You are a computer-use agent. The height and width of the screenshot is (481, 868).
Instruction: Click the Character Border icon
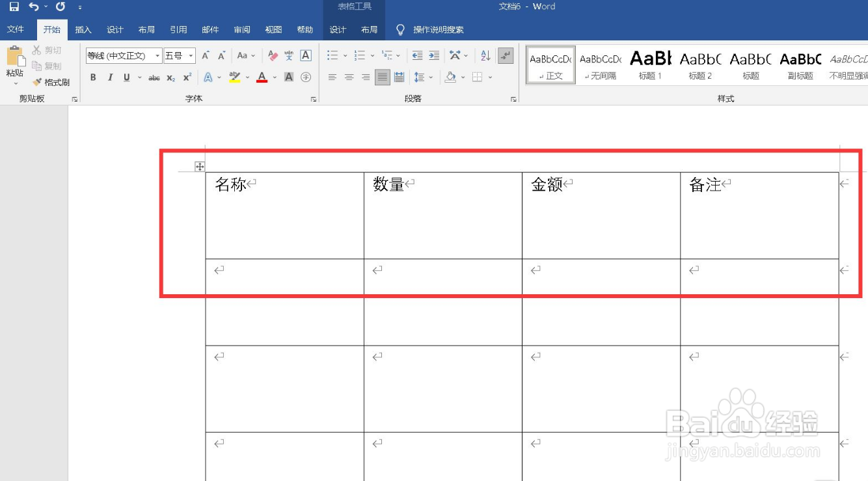coord(306,56)
